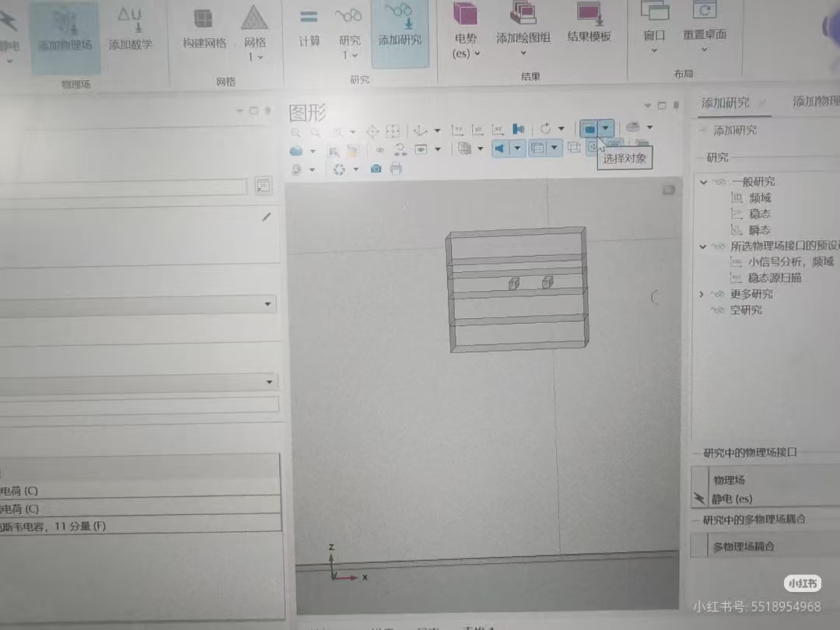Open the Result Templates (结果模板) ribbon button
This screenshot has height=630, width=840.
pos(589,24)
